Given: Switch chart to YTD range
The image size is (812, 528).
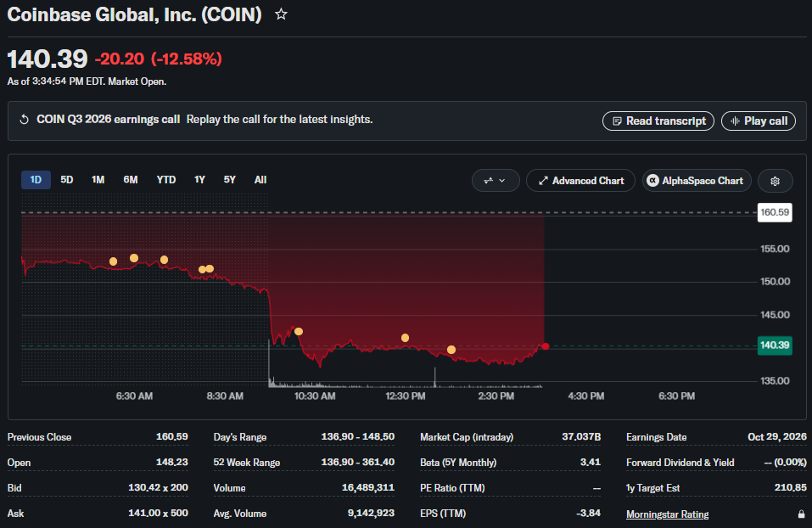Looking at the screenshot, I should tap(166, 180).
